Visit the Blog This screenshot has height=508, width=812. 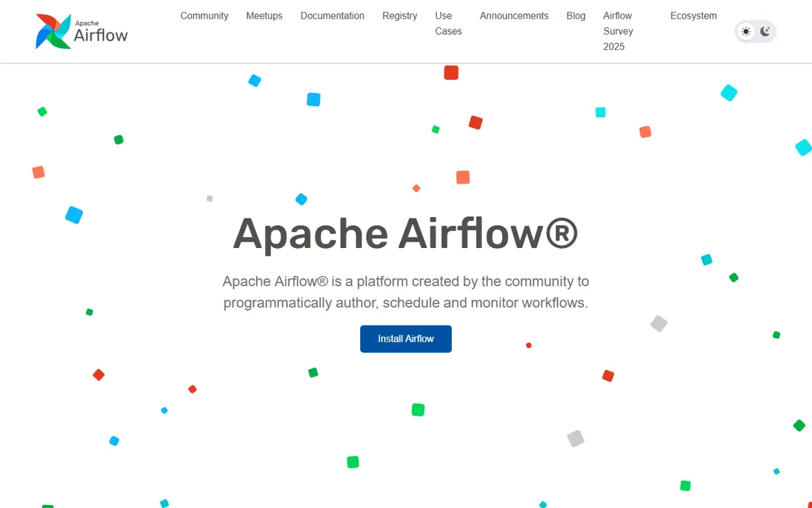pos(576,16)
